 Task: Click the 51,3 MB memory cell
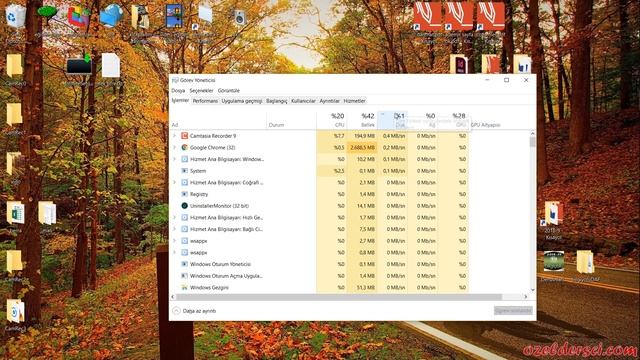pos(362,288)
